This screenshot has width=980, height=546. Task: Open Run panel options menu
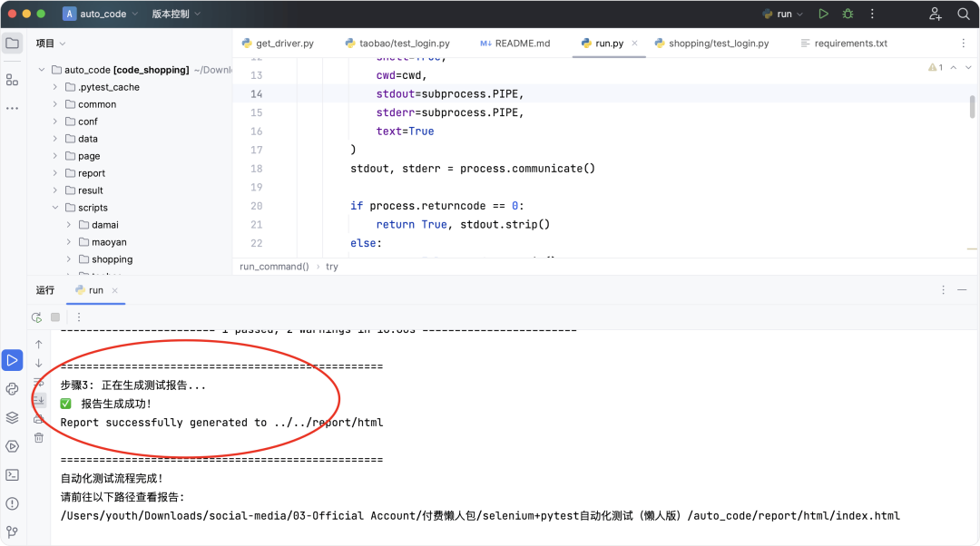click(x=943, y=290)
